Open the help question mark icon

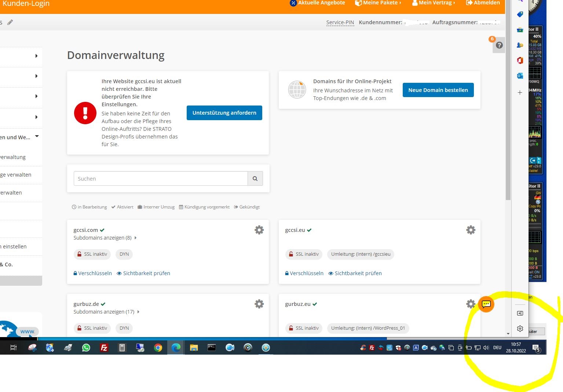(x=499, y=45)
